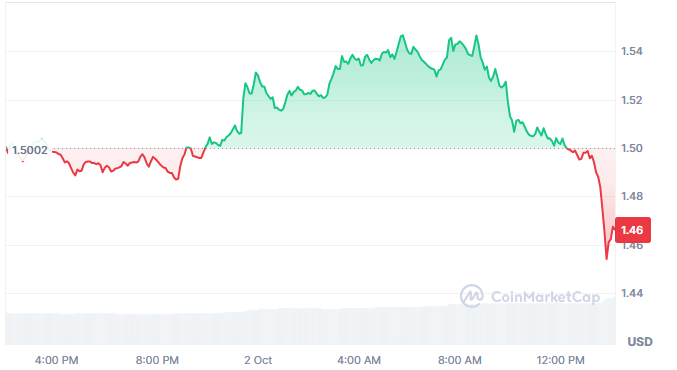Click the 1.50 price axis label
Screen dimensions: 677x370
click(x=632, y=149)
